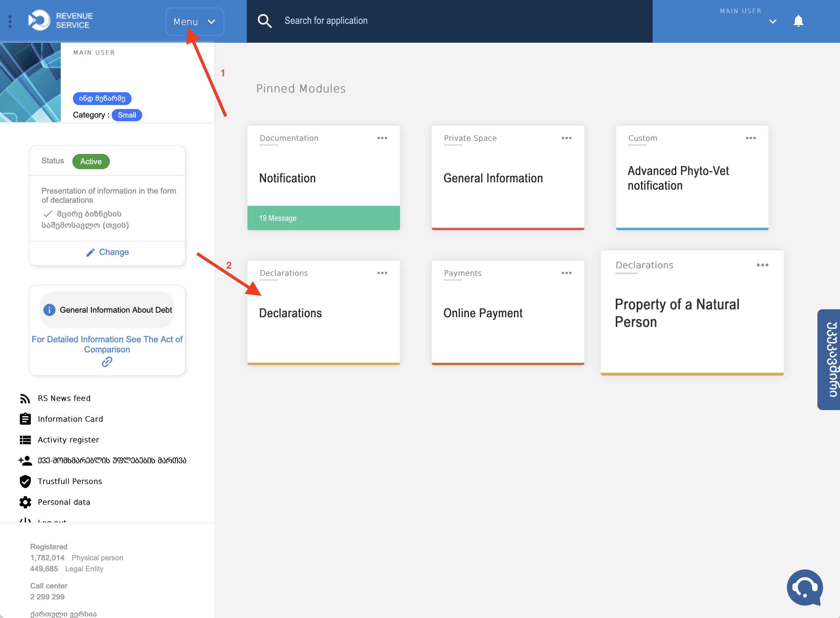Click the 449,685 Legal Entity count
This screenshot has height=618, width=840.
click(67, 569)
